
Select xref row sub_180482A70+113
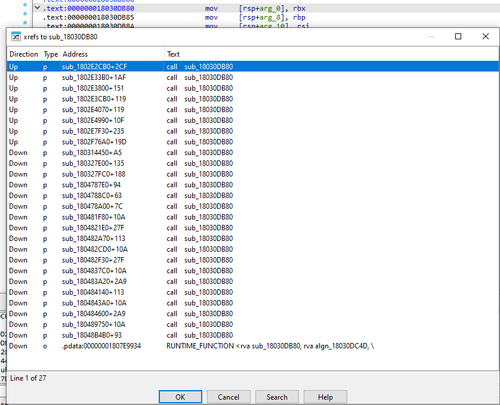253,238
